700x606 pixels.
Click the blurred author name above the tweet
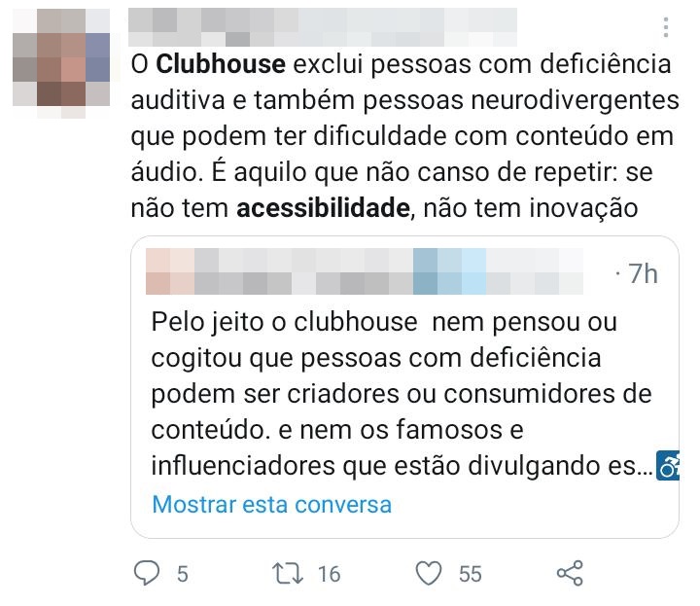point(323,27)
